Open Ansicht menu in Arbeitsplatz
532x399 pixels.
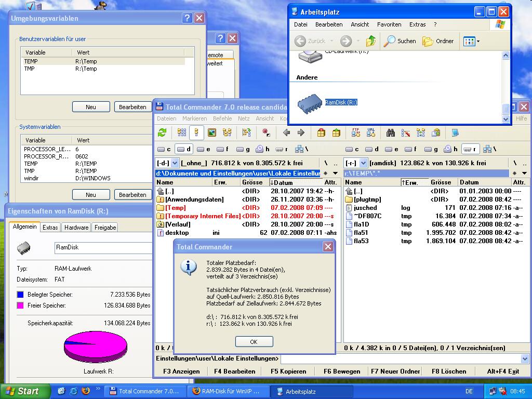(x=360, y=24)
